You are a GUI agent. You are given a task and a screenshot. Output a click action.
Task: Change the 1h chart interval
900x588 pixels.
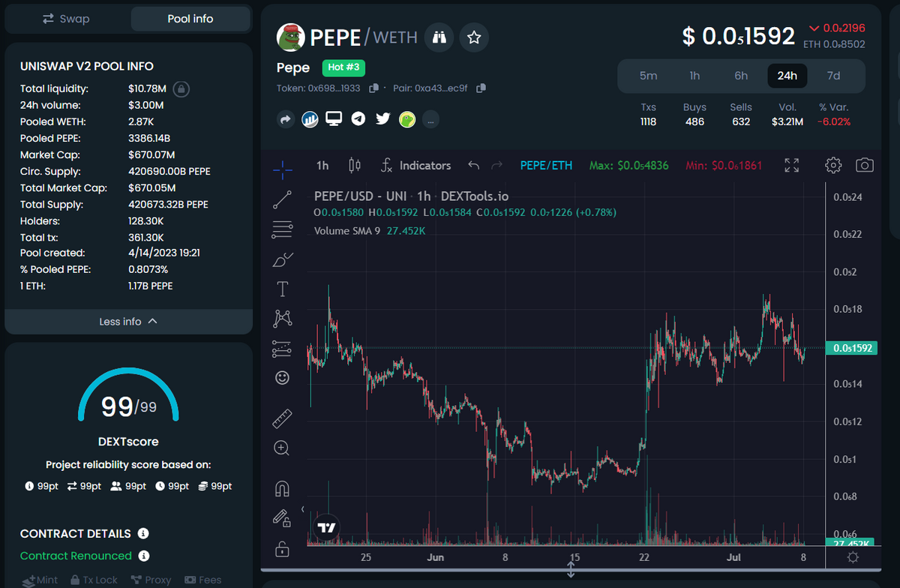(322, 165)
